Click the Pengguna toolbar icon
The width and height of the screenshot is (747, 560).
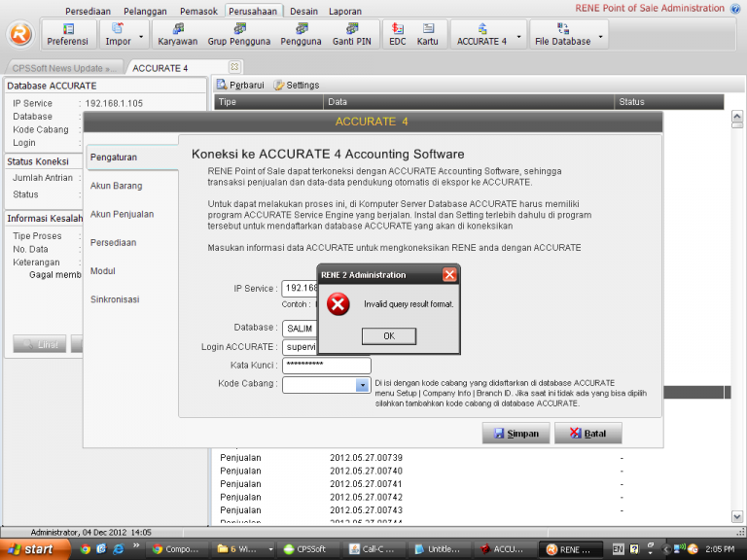pyautogui.click(x=302, y=34)
